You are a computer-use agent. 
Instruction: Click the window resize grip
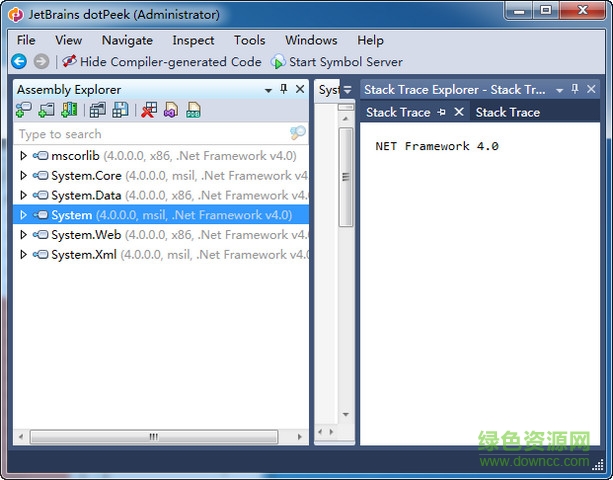(x=598, y=464)
